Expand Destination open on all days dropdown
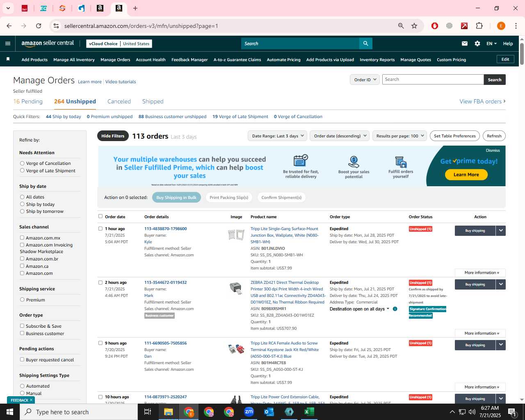Screen dimensions: 525x420 coord(359,309)
